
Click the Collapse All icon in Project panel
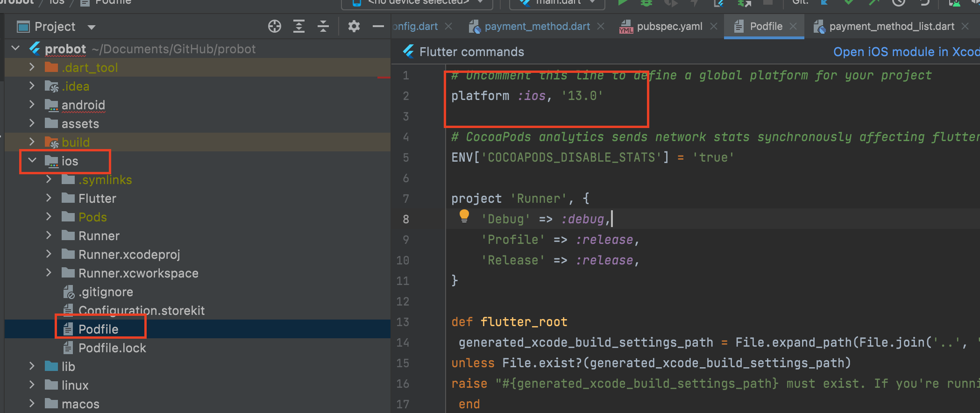click(323, 27)
